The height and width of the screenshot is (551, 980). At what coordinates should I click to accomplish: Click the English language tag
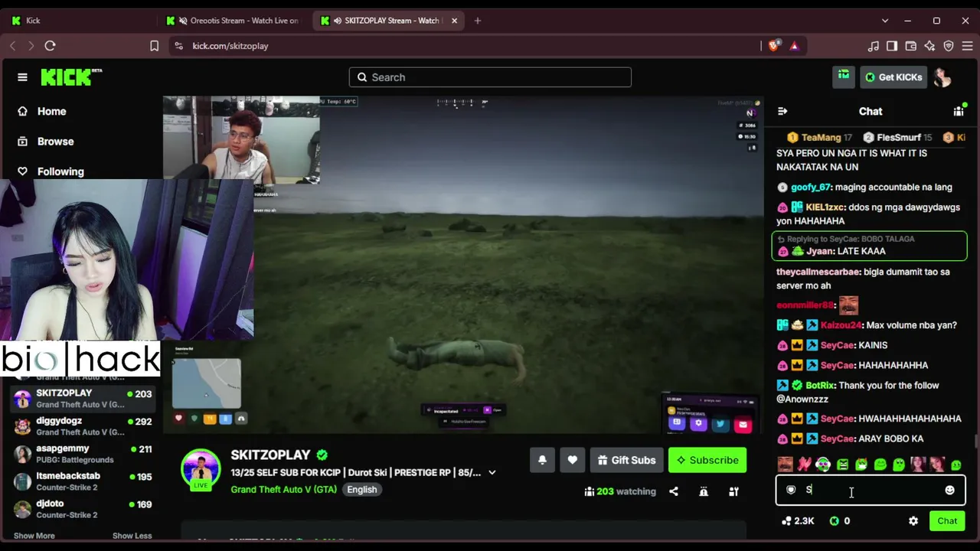tap(362, 490)
